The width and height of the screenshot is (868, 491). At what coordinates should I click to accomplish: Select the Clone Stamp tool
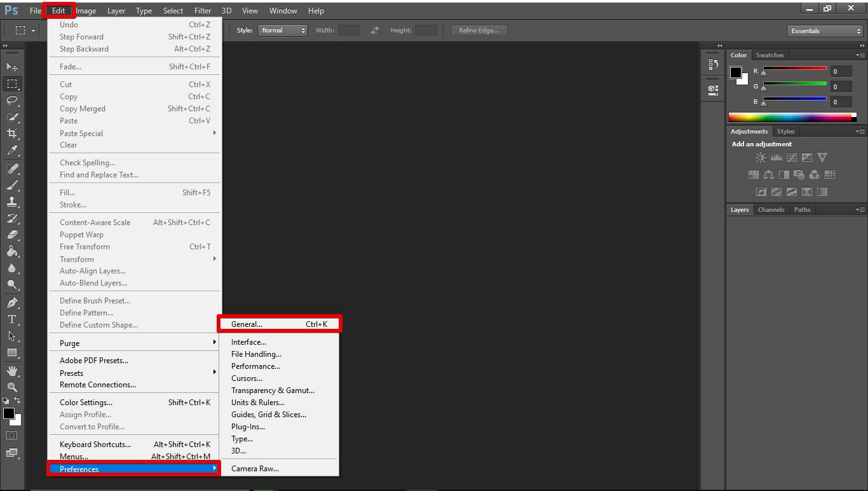(x=11, y=200)
